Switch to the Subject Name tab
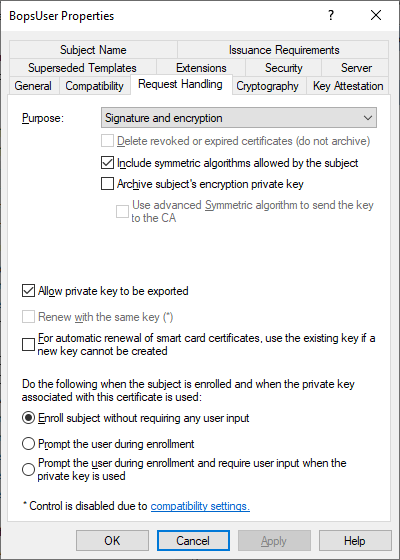Image resolution: width=400 pixels, height=560 pixels. [x=93, y=50]
